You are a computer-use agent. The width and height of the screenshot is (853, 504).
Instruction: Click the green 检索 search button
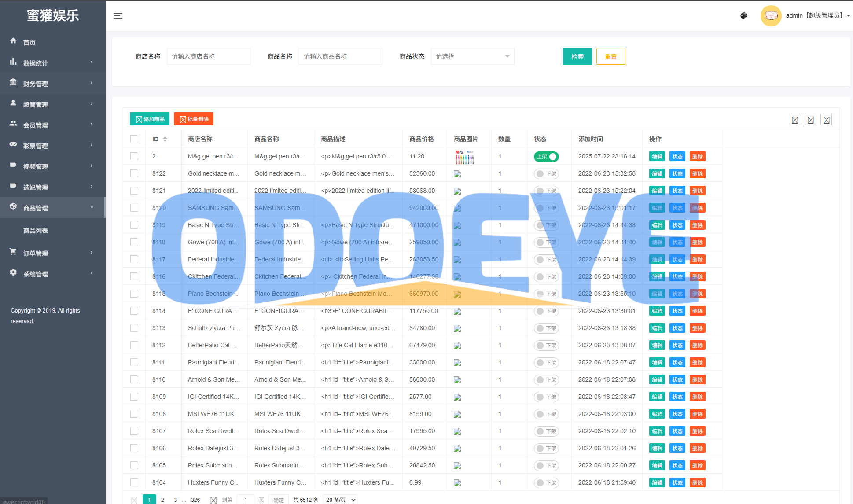coord(577,56)
